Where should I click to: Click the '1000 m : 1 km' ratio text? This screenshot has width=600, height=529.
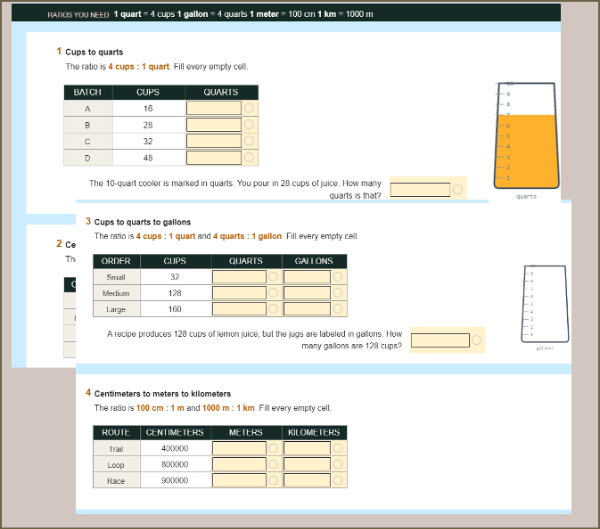(x=228, y=408)
